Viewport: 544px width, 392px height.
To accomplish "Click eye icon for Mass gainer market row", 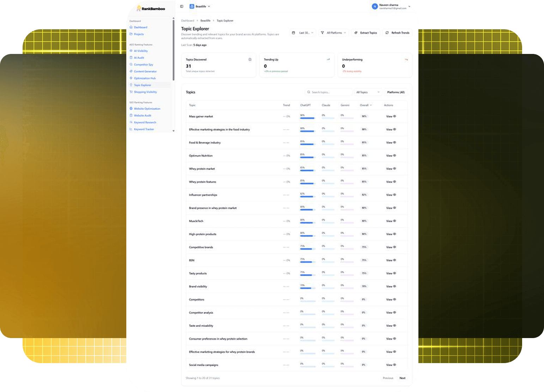I will click(x=395, y=116).
